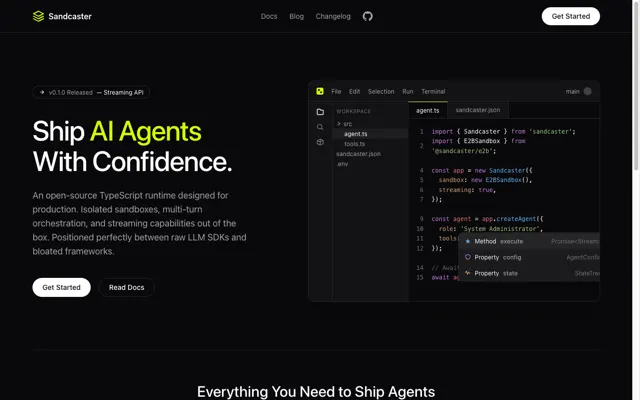The image size is (640, 400).
Task: Click the arrow icon in v0.1.0 Released badge
Action: coord(42,92)
